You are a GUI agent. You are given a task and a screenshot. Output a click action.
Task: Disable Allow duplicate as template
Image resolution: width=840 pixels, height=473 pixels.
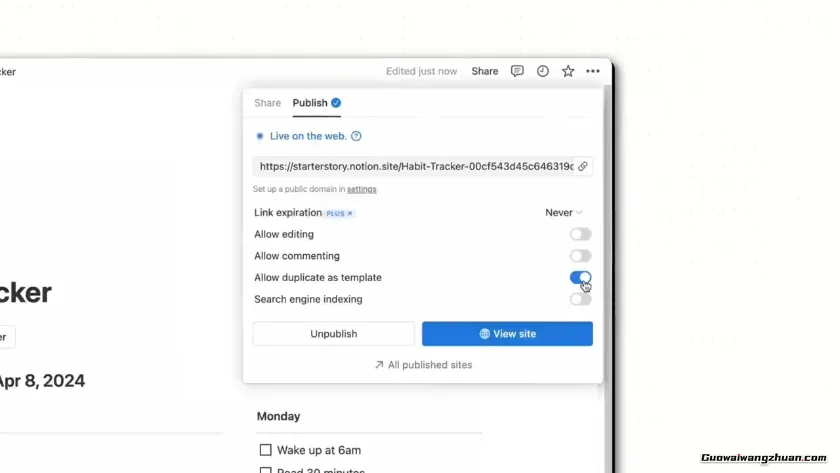click(x=580, y=277)
